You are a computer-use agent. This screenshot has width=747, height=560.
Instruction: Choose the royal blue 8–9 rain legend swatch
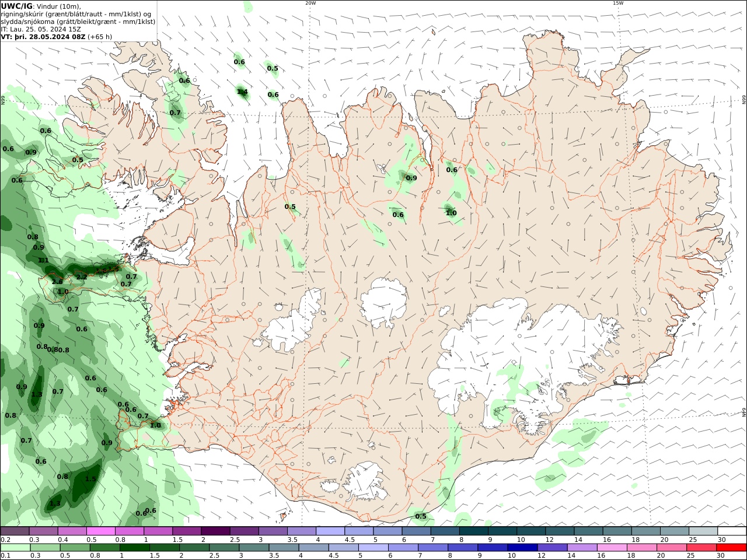pos(462,548)
